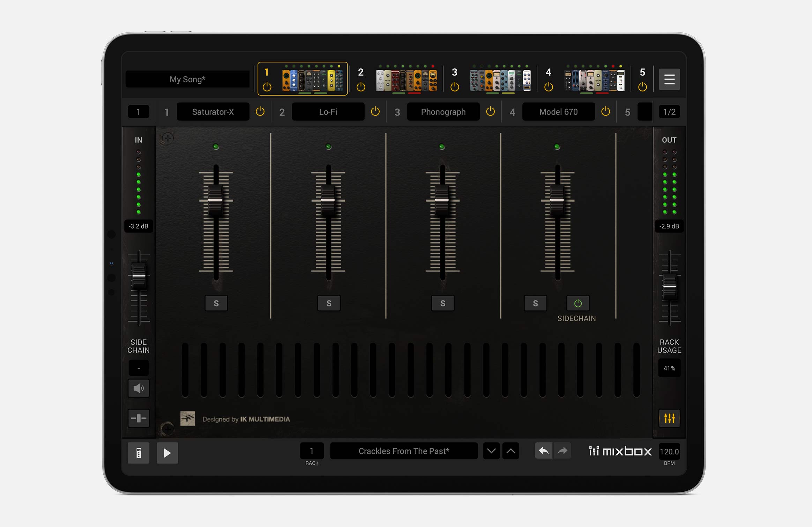Go to next preset with down chevron
Viewport: 812px width, 527px height.
pyautogui.click(x=491, y=451)
